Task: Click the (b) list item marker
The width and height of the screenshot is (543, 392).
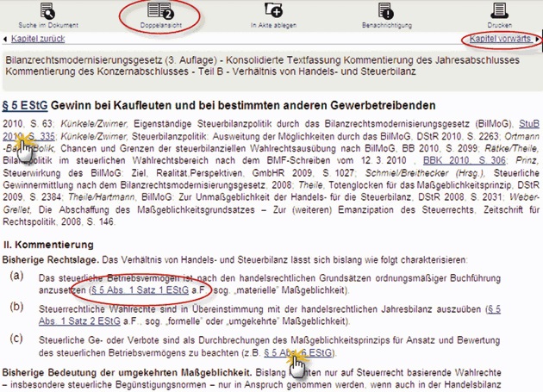Action: [17, 307]
